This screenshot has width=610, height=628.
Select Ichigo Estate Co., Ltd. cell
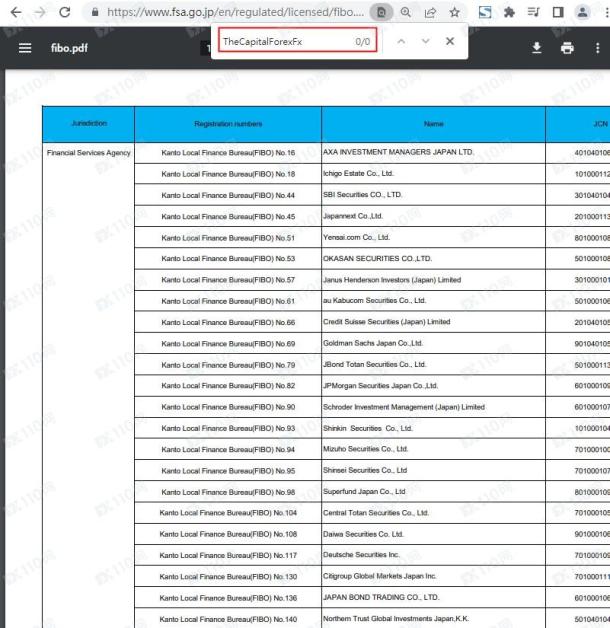pos(433,174)
